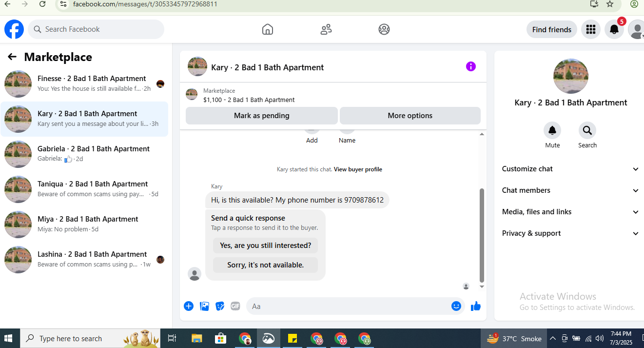Open clock showing 7:44 PM
The width and height of the screenshot is (644, 348).
pyautogui.click(x=621, y=338)
